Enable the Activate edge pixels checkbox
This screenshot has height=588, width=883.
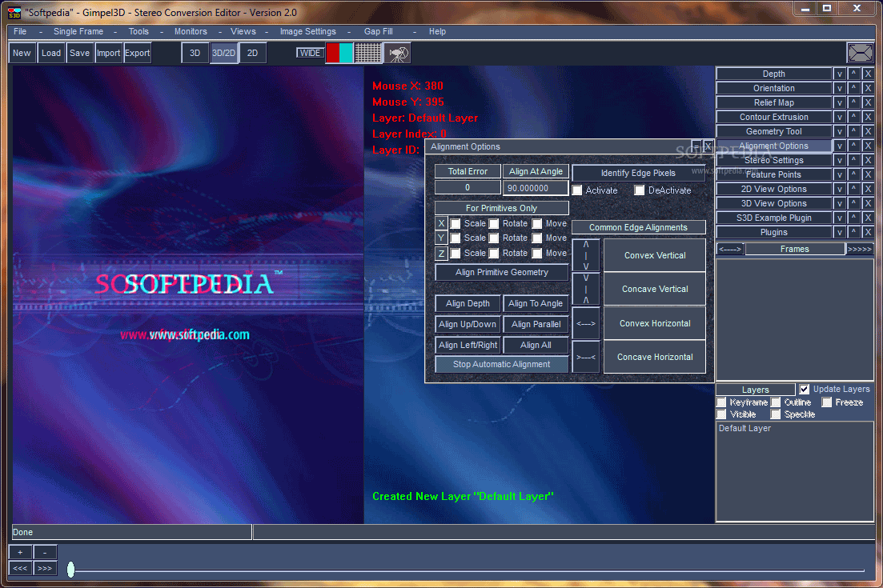[x=577, y=190]
